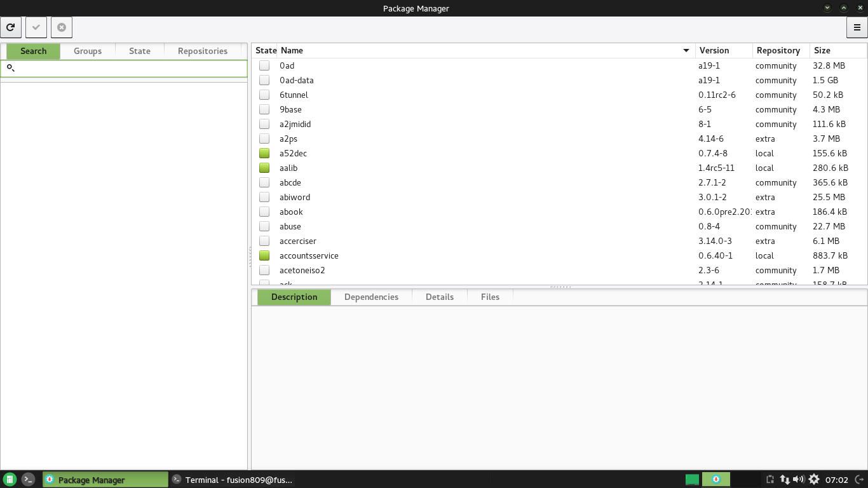Switch to the second workspace thumbnail
868x488 pixels.
[x=716, y=480]
